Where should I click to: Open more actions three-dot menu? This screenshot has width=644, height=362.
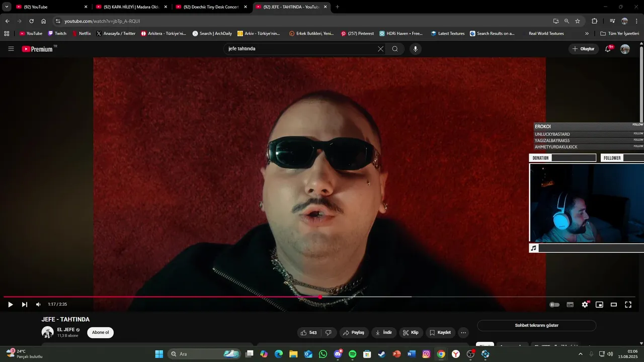point(463,332)
